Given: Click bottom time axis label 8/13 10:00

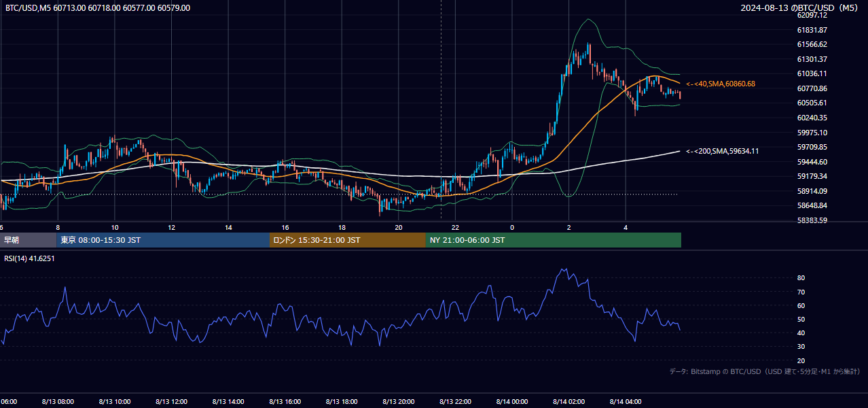Looking at the screenshot, I should point(115,402).
